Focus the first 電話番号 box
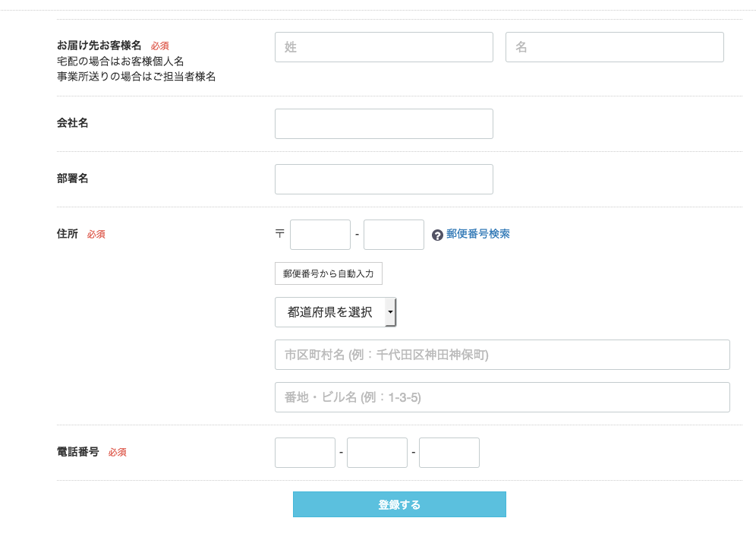This screenshot has width=756, height=537. [304, 453]
